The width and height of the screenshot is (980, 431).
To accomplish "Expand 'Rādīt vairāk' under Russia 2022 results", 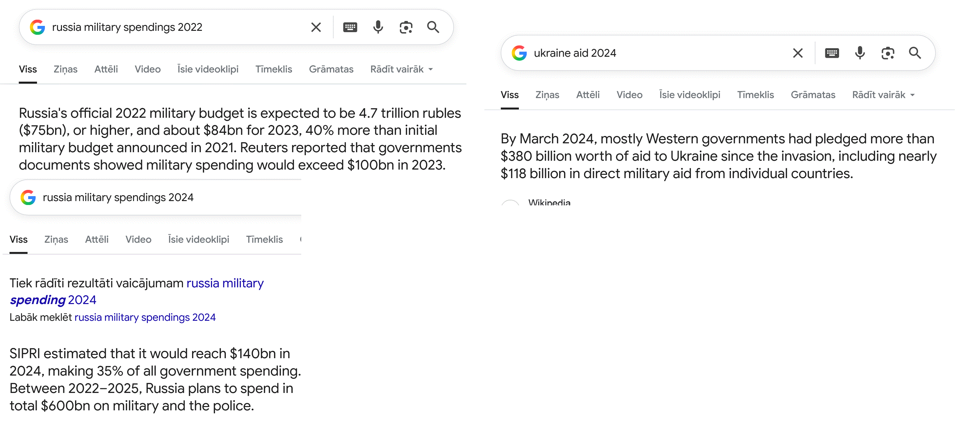I will click(x=402, y=69).
